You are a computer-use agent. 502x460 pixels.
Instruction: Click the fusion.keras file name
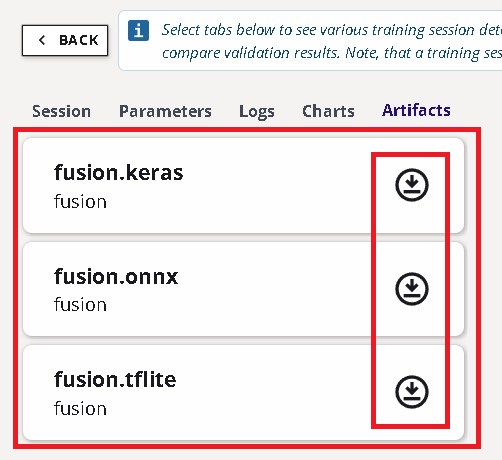point(119,173)
